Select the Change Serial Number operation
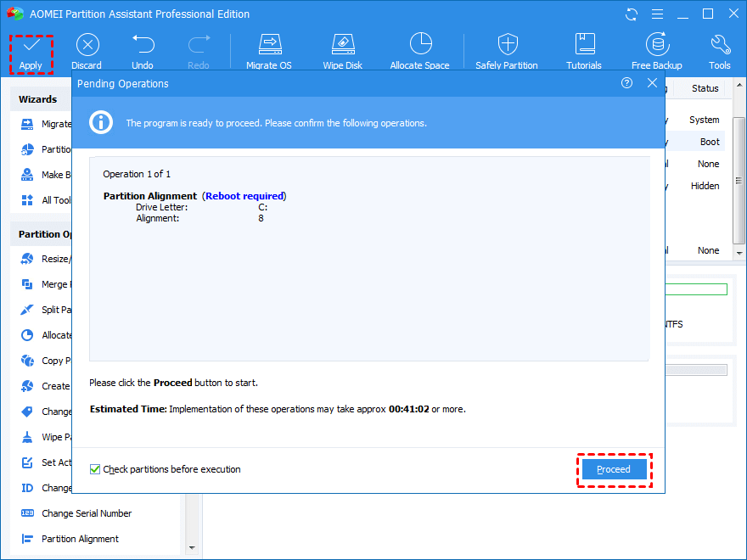Image resolution: width=747 pixels, height=560 pixels. click(76, 513)
